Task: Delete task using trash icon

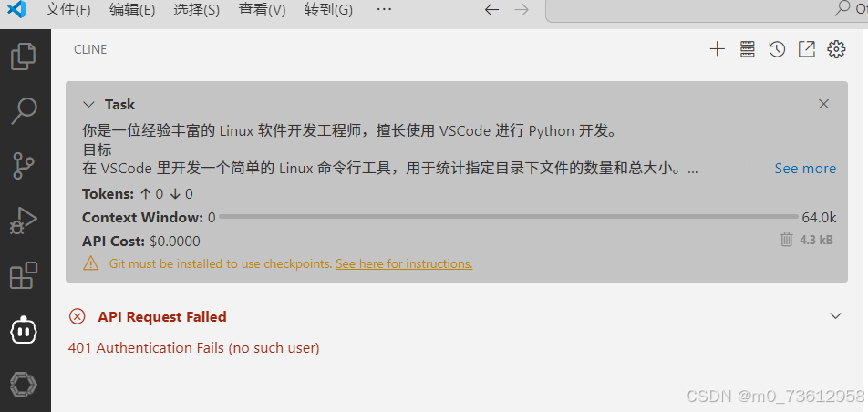Action: pos(787,239)
